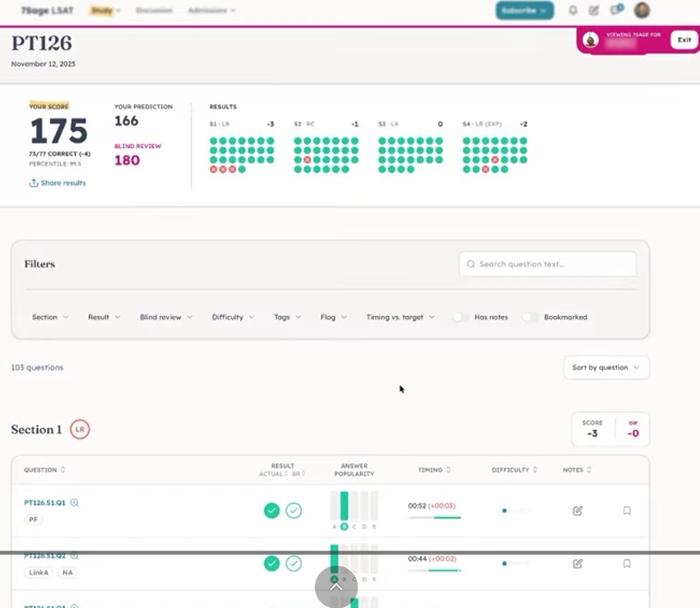700x608 pixels.
Task: Open the chat messages icon in header
Action: tap(617, 9)
